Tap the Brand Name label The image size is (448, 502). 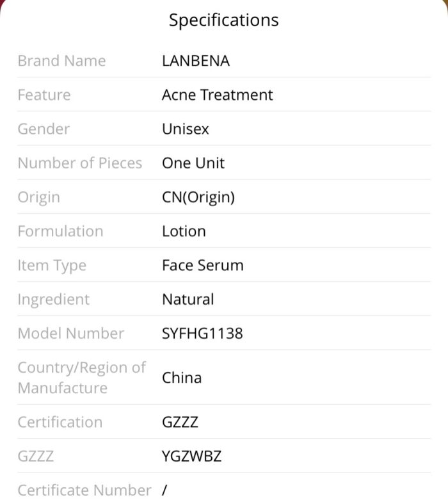[61, 61]
